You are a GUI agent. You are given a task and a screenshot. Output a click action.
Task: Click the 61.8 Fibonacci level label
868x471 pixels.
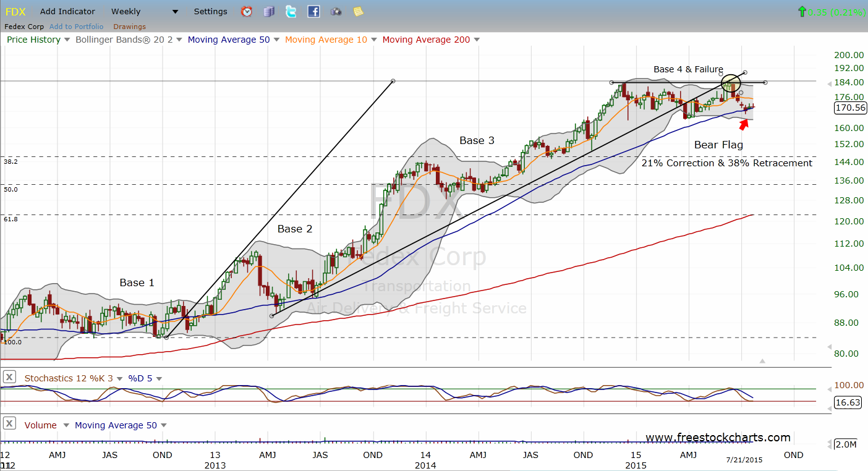coord(11,219)
